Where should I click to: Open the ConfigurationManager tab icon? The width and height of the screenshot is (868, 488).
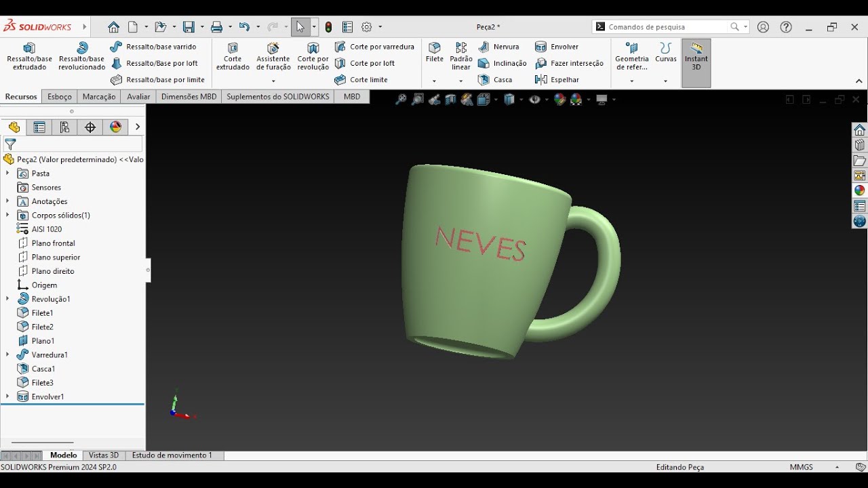(64, 127)
